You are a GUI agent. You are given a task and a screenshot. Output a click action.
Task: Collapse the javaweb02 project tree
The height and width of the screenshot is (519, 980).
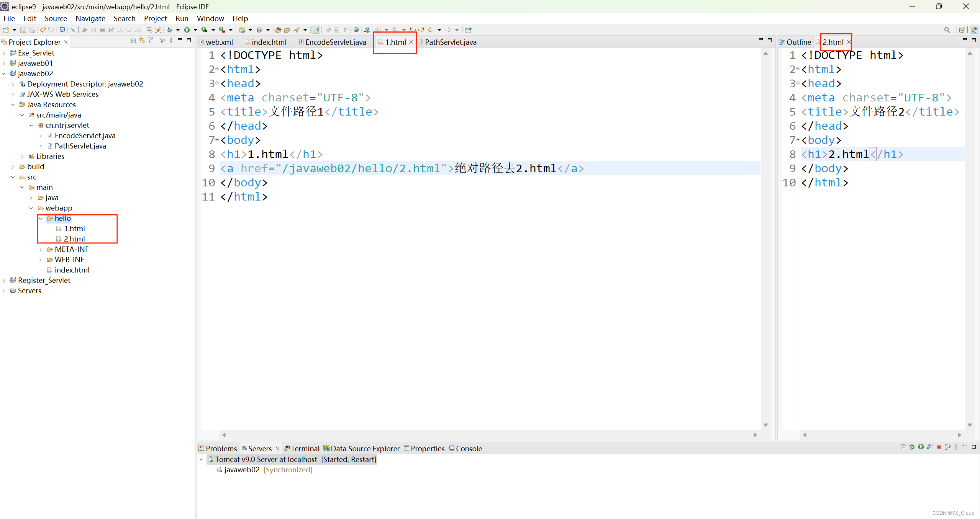4,73
